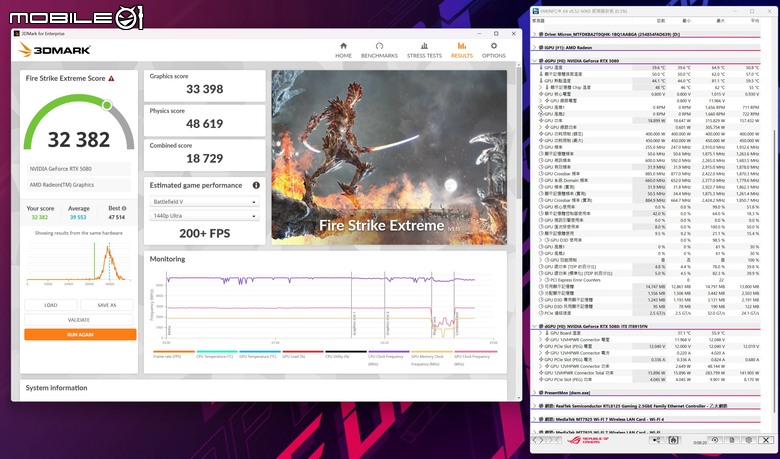Collapse the dGPU NVIDIA GeForce RTX 5080 node
Screen dimensions: 780x459
535,61
